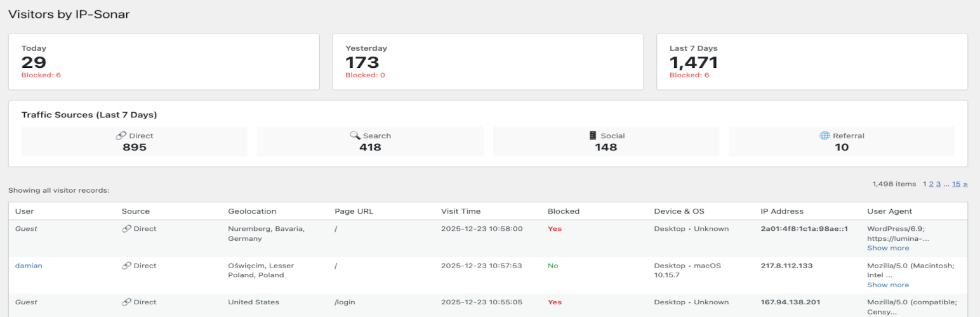Click the User column header
The image size is (980, 317).
25,211
